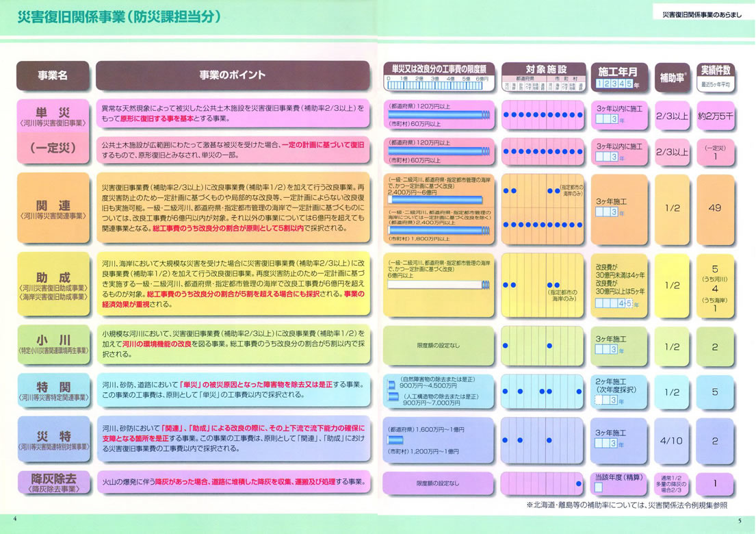Viewport: 756px width, 534px height.
Task: Select the 1/2 rate in 助成 row
Action: click(672, 285)
